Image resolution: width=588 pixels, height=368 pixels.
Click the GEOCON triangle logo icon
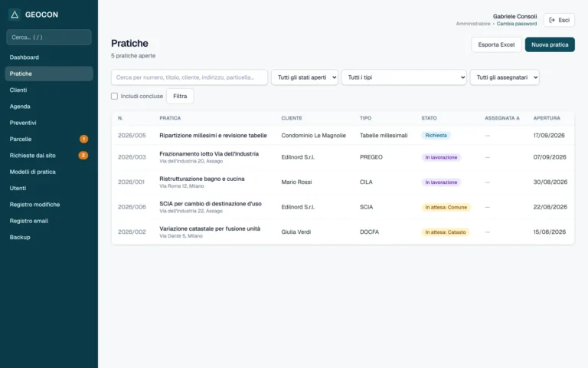(x=15, y=15)
